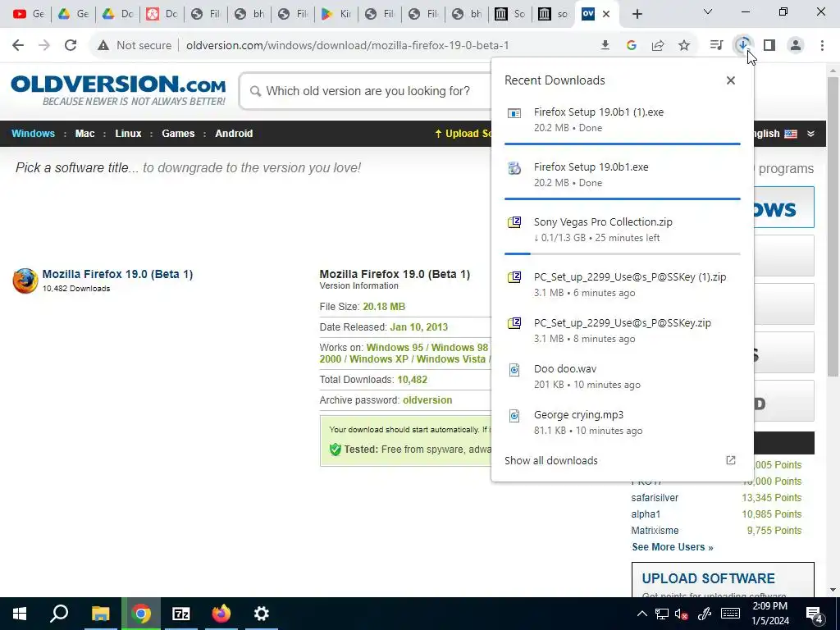This screenshot has width=840, height=630.
Task: Click See More Users link
Action: point(673,547)
